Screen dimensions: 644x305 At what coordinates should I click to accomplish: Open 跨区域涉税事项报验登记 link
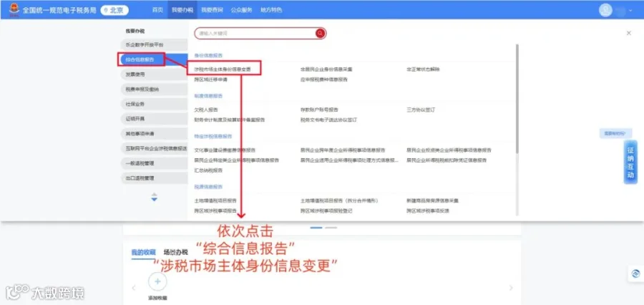tap(326, 210)
